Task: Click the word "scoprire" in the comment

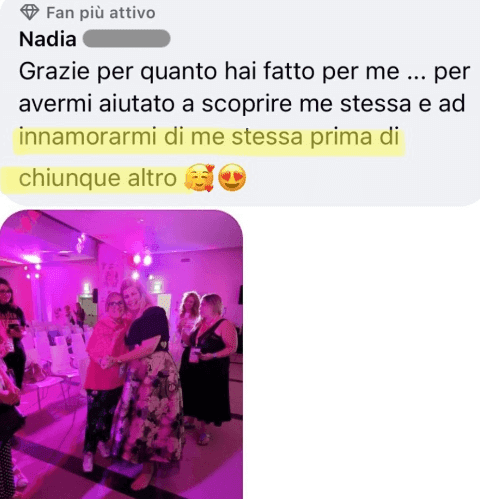Action: click(x=247, y=104)
